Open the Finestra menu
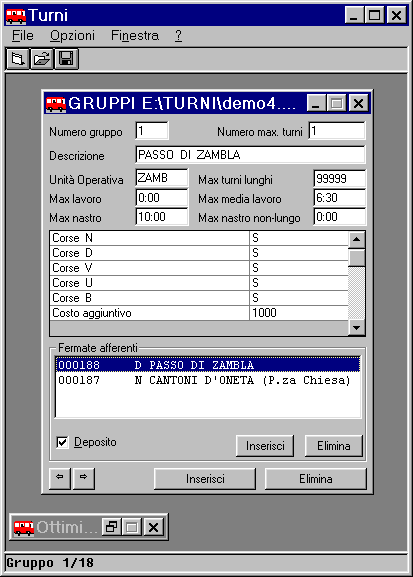Screen dimensions: 413x577 tap(135, 36)
